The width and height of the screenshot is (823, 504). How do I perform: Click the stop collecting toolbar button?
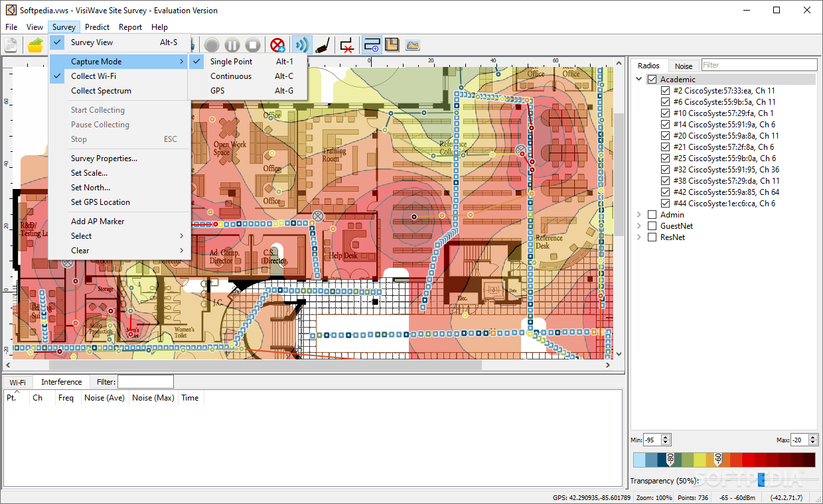tap(252, 45)
